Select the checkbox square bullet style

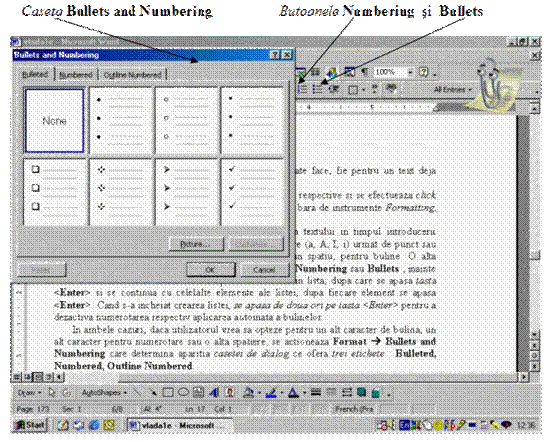pos(55,191)
